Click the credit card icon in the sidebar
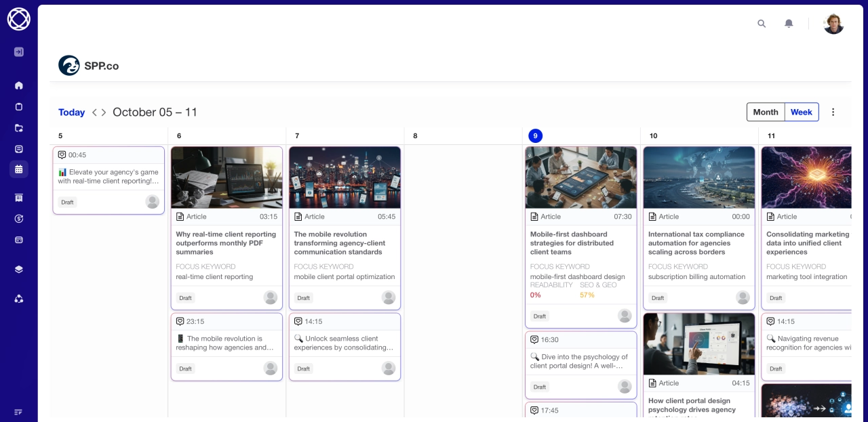This screenshot has height=422, width=868. coord(19,240)
